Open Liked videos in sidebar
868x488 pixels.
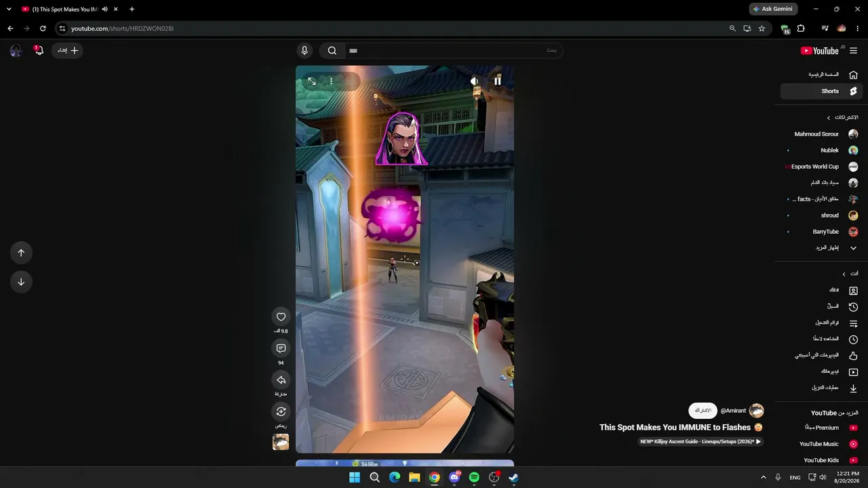pos(821,356)
